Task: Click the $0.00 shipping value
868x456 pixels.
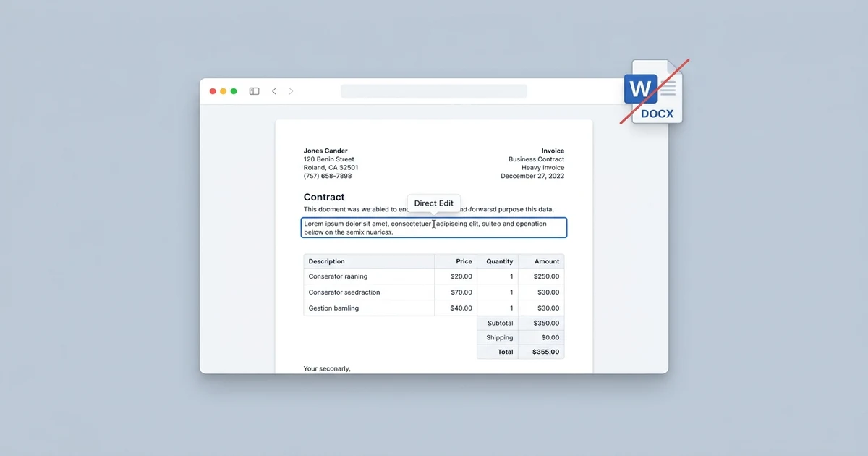Action: point(550,337)
